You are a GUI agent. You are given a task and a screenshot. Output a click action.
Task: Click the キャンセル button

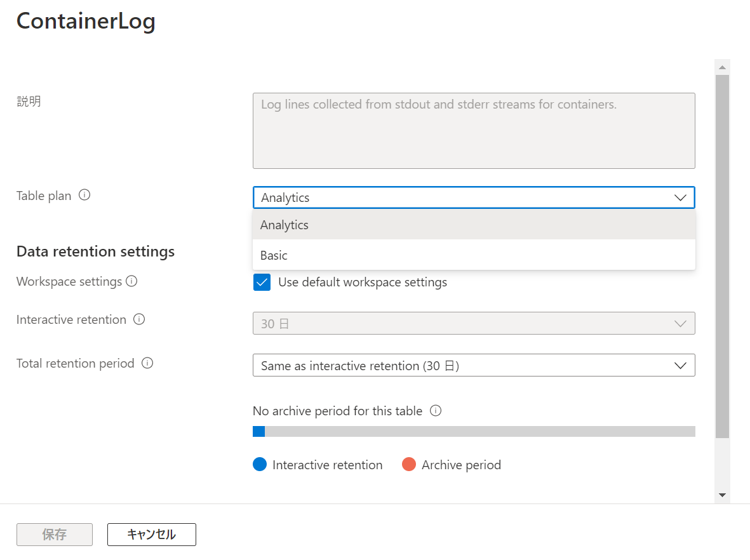[x=151, y=534]
